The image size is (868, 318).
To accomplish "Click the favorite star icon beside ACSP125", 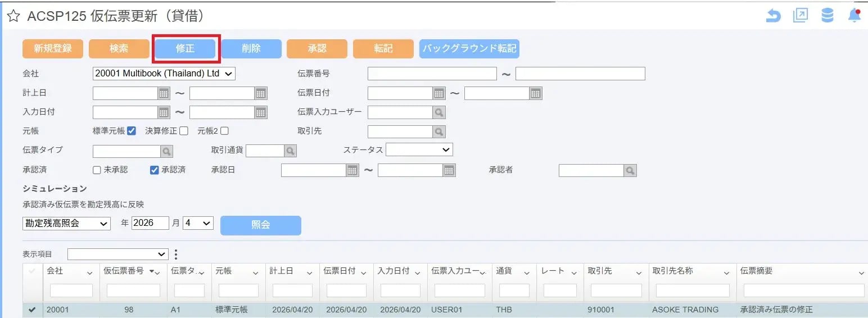I will pyautogui.click(x=13, y=16).
